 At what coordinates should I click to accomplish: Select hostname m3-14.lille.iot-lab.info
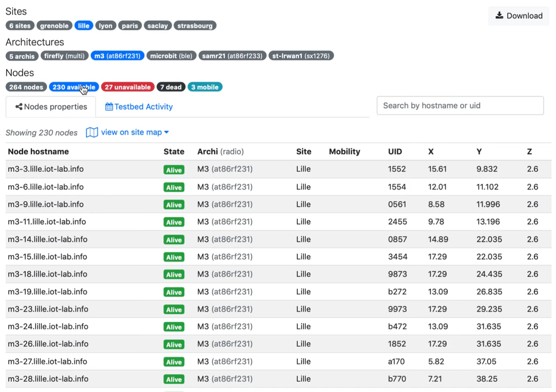pos(48,239)
